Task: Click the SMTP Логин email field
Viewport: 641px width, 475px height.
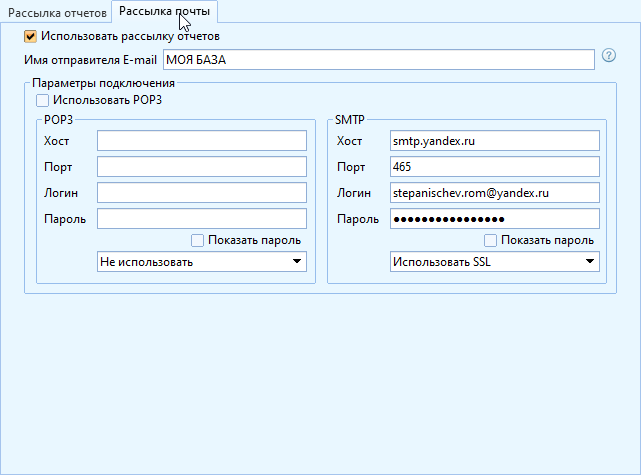Action: click(494, 193)
